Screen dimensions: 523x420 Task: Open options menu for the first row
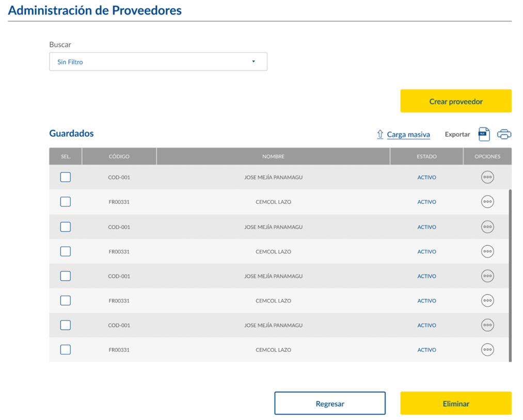tap(487, 177)
